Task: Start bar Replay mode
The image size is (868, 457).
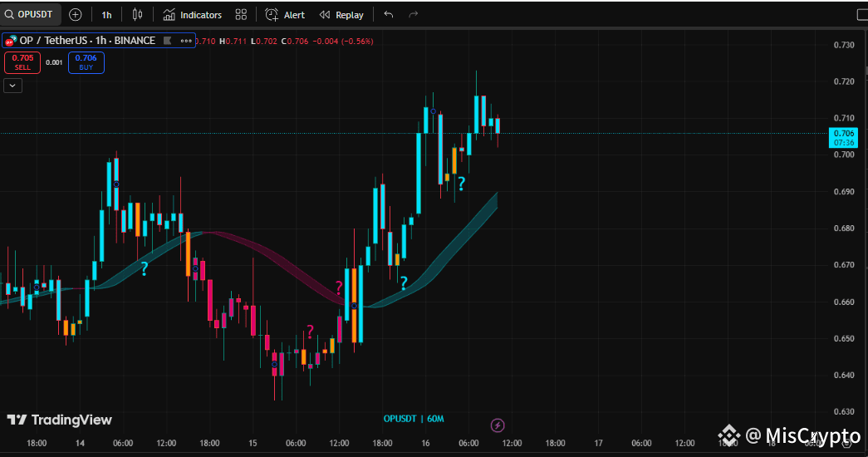Action: point(341,15)
